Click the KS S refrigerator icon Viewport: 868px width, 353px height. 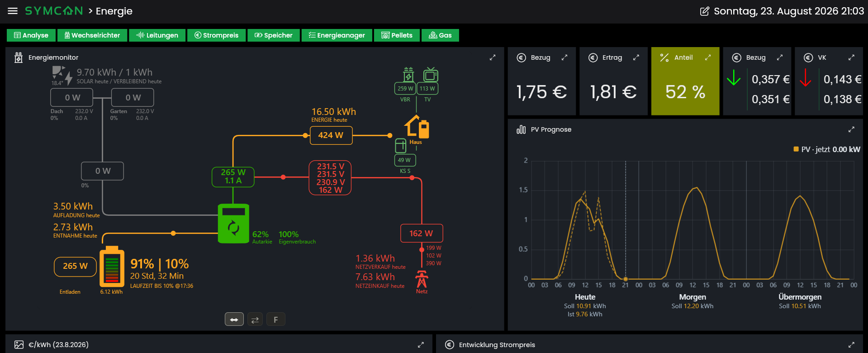click(400, 146)
